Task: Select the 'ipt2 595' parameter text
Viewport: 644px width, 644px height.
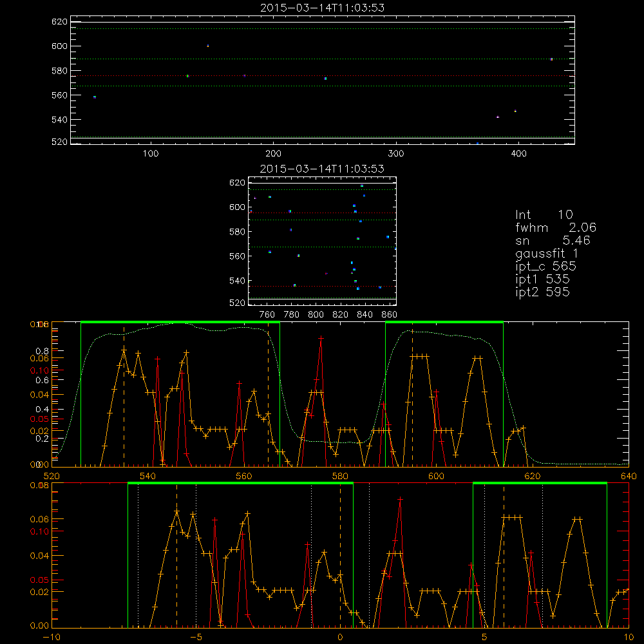Action: tap(542, 292)
